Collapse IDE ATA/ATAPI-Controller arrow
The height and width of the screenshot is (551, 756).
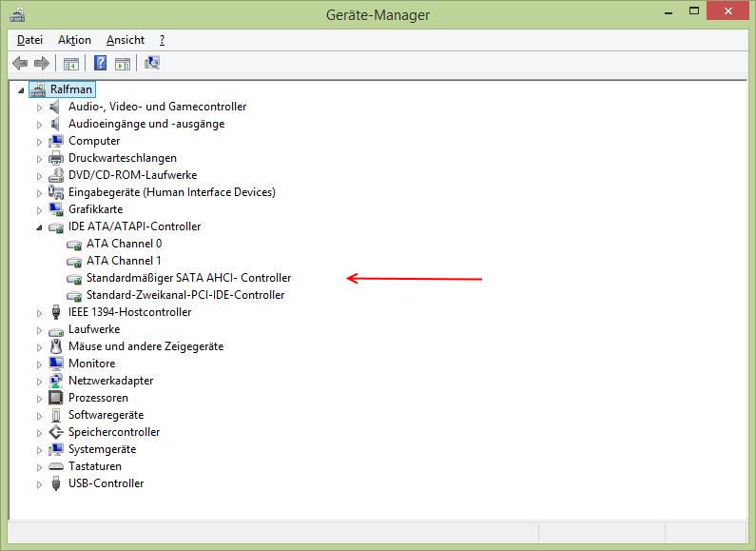pyautogui.click(x=40, y=227)
